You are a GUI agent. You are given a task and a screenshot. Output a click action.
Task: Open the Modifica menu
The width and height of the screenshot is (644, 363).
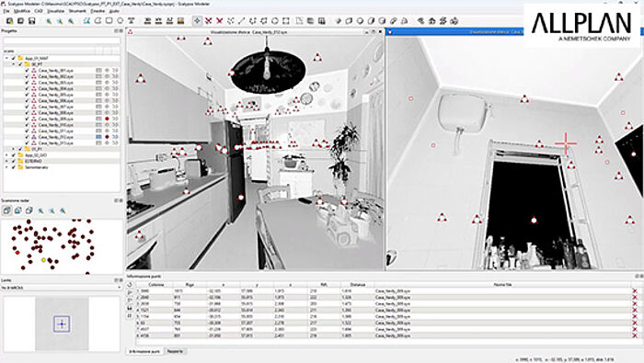click(x=22, y=11)
